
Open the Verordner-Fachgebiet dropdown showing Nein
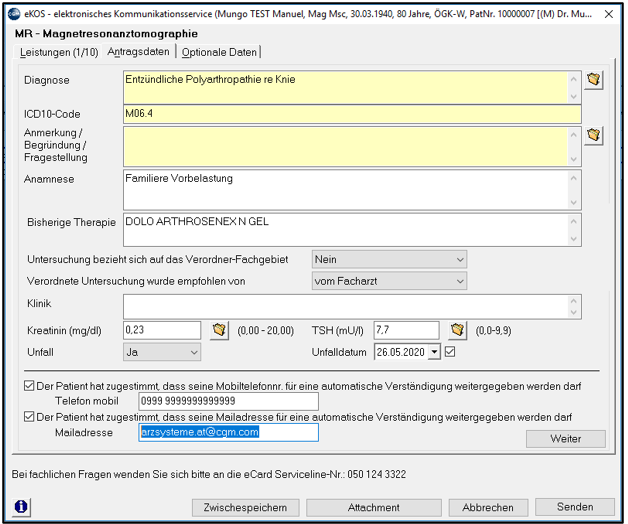click(x=389, y=260)
